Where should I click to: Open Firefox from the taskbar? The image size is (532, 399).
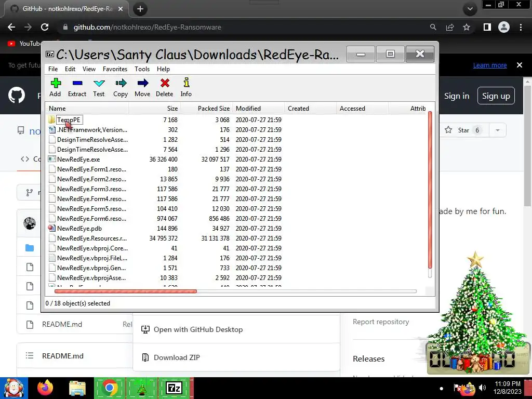pyautogui.click(x=45, y=388)
